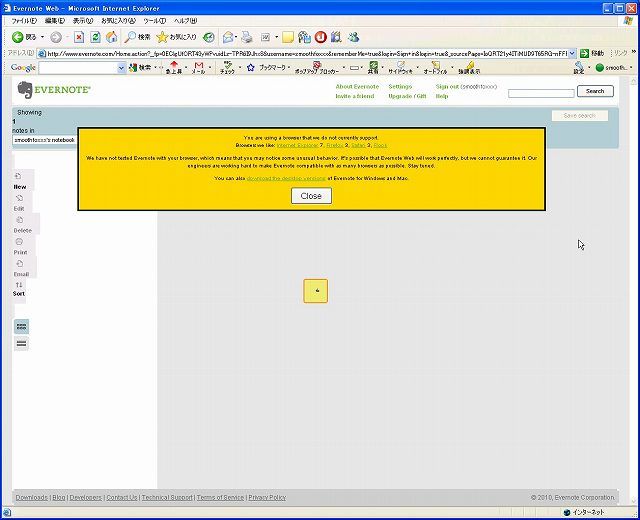Click the red circular toolbar icon
This screenshot has height=520, width=640.
pos(320,37)
